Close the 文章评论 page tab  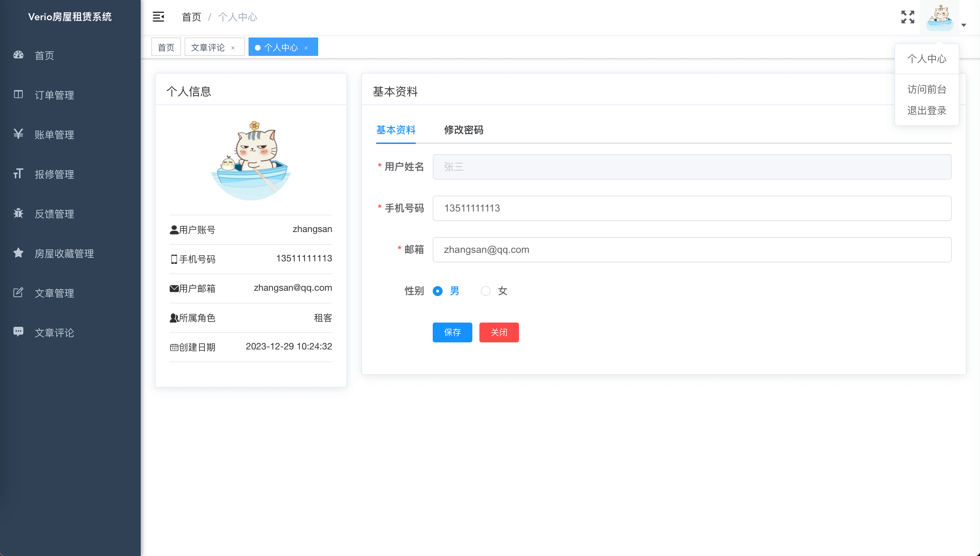[x=233, y=48]
